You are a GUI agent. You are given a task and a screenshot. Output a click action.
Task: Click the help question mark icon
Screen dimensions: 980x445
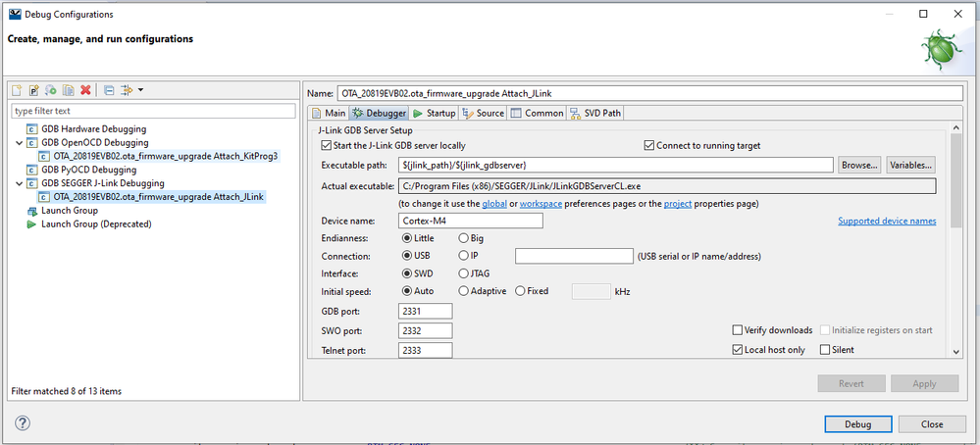pyautogui.click(x=22, y=423)
